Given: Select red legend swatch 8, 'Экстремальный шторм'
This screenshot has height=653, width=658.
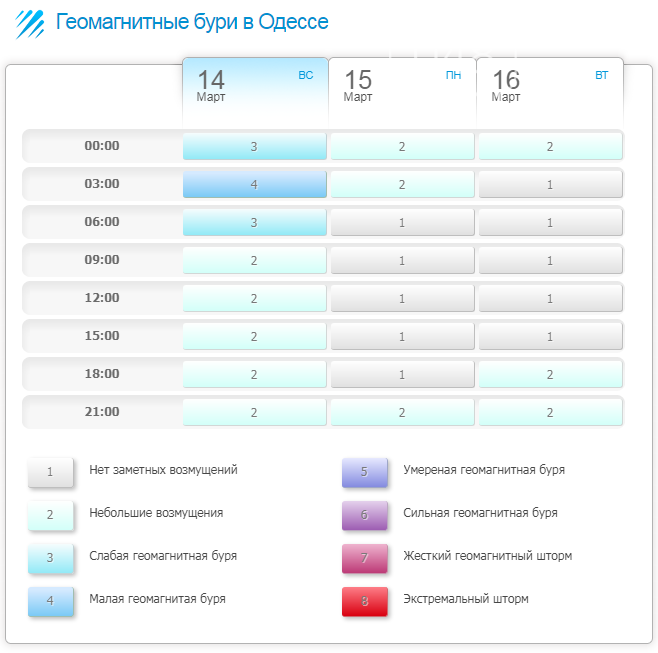Looking at the screenshot, I should pos(364,601).
